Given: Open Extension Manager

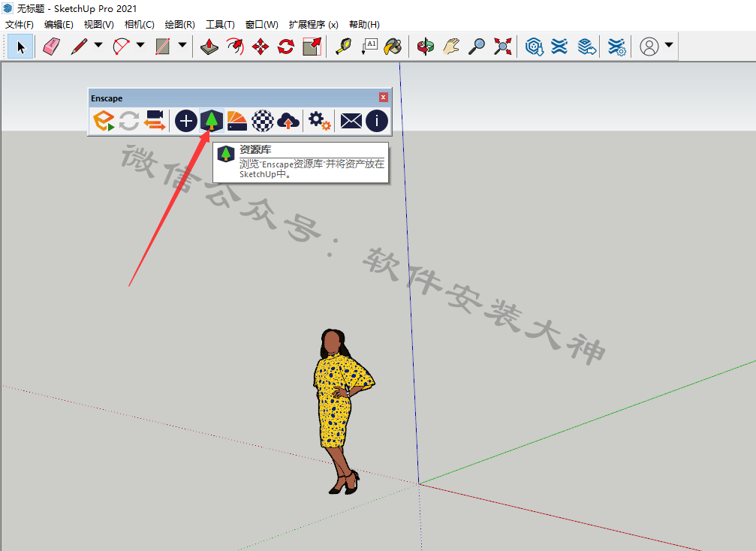Looking at the screenshot, I should (x=616, y=47).
